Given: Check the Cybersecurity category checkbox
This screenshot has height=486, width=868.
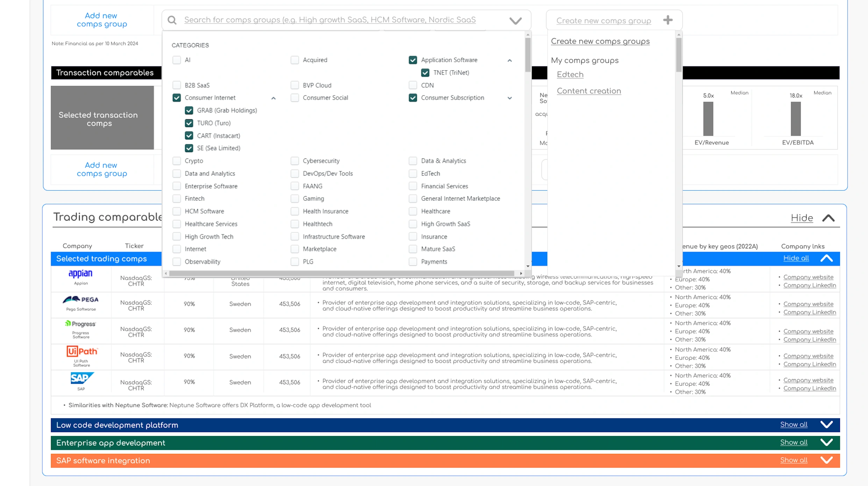Looking at the screenshot, I should (x=295, y=161).
